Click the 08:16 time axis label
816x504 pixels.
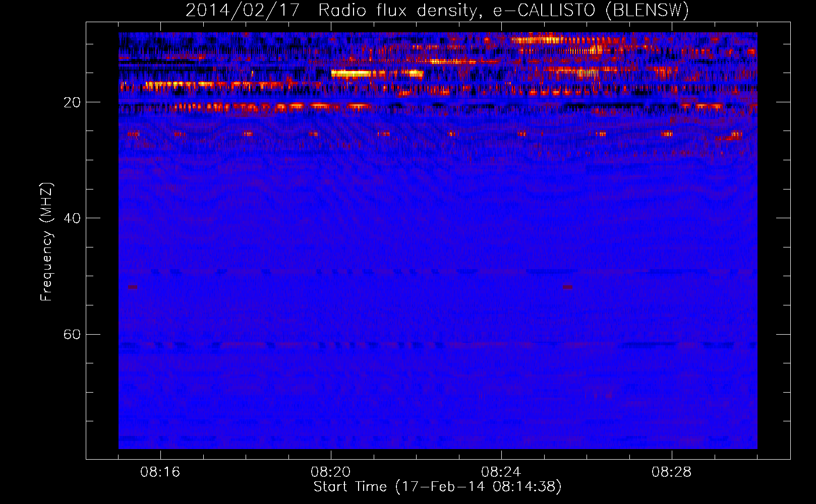click(x=160, y=472)
